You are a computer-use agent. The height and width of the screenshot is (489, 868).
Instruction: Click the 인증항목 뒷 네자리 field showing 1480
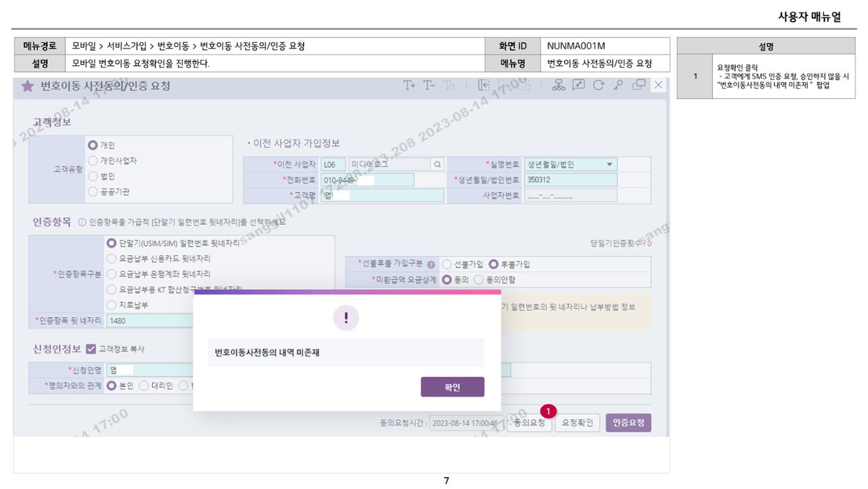150,321
